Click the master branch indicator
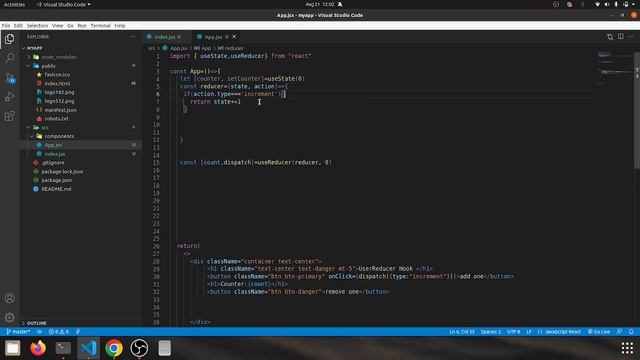The height and width of the screenshot is (360, 640). point(18,331)
